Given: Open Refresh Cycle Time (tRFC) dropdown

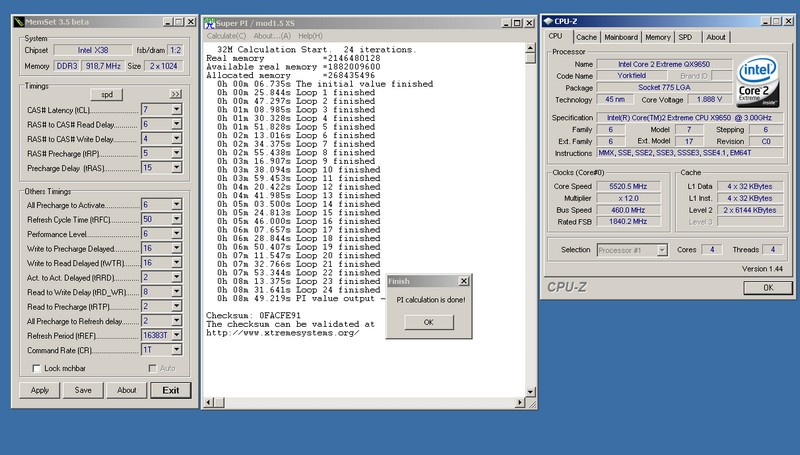Looking at the screenshot, I should click(177, 219).
